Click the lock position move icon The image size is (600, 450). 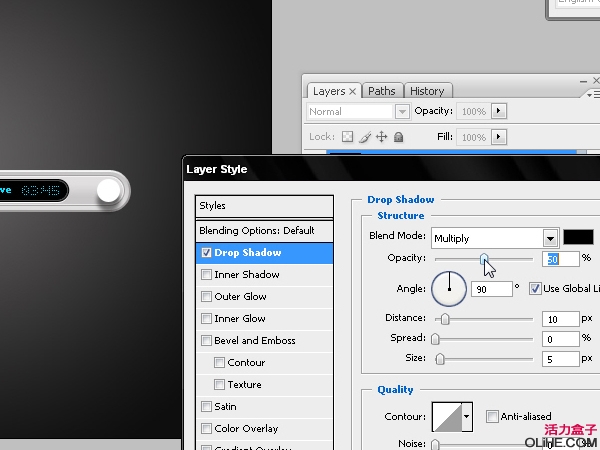[x=382, y=137]
